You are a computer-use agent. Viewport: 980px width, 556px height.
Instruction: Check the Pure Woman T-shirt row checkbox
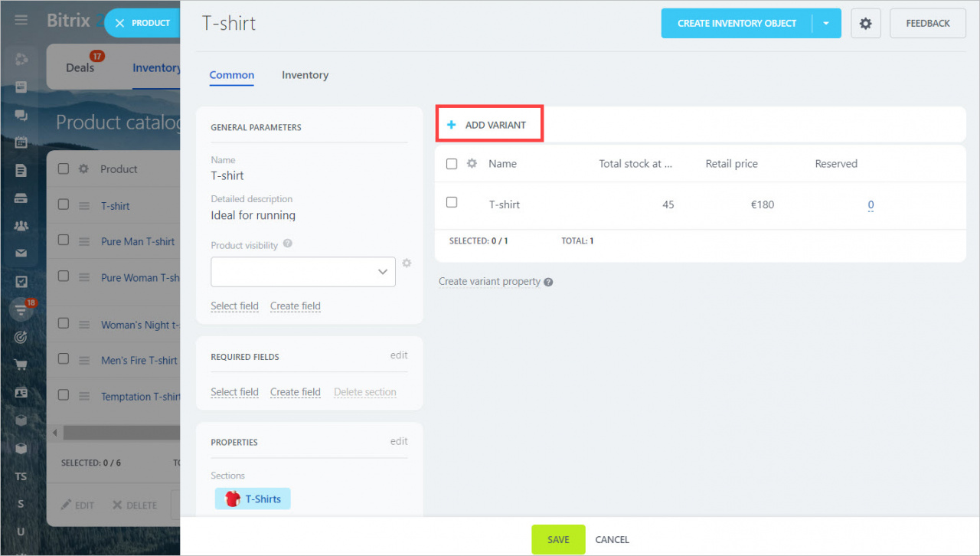tap(64, 276)
